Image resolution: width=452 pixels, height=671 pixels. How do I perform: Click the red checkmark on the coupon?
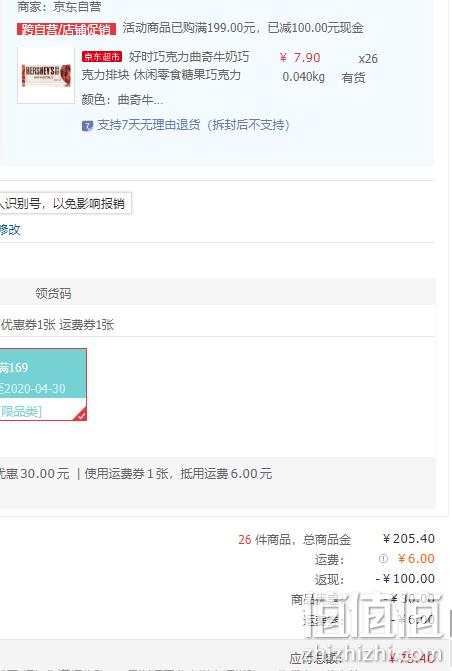point(80,414)
